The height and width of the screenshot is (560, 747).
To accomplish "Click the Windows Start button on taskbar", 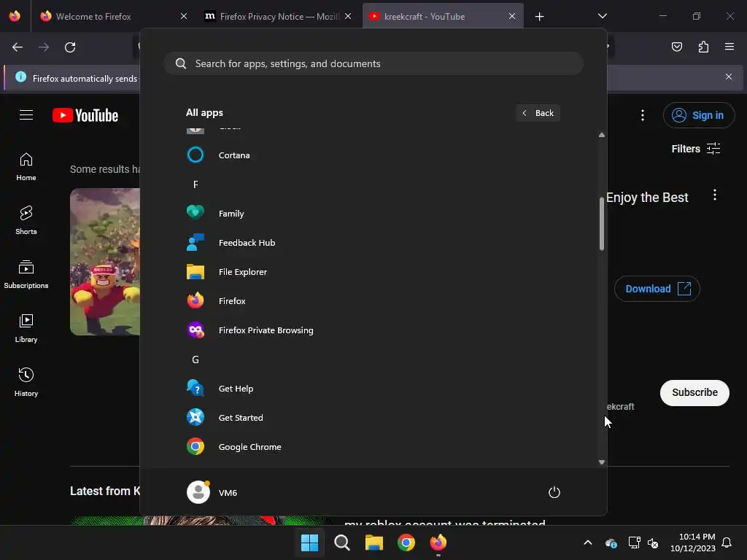I will tap(309, 542).
